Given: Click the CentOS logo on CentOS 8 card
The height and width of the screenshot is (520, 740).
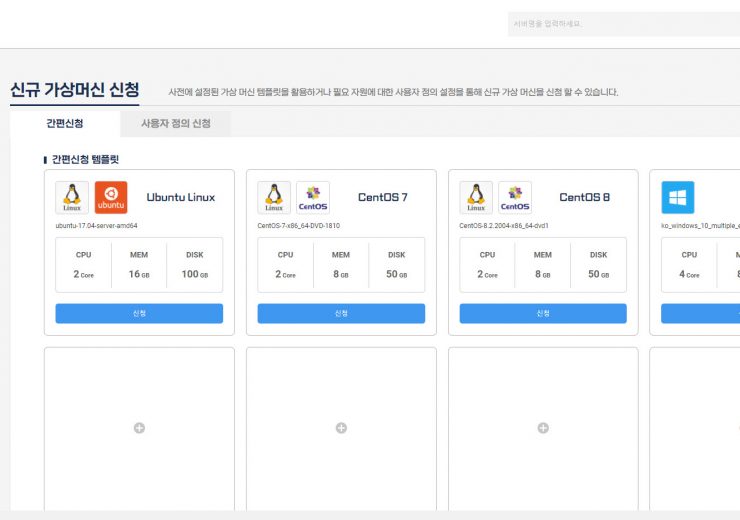Looking at the screenshot, I should [x=515, y=197].
